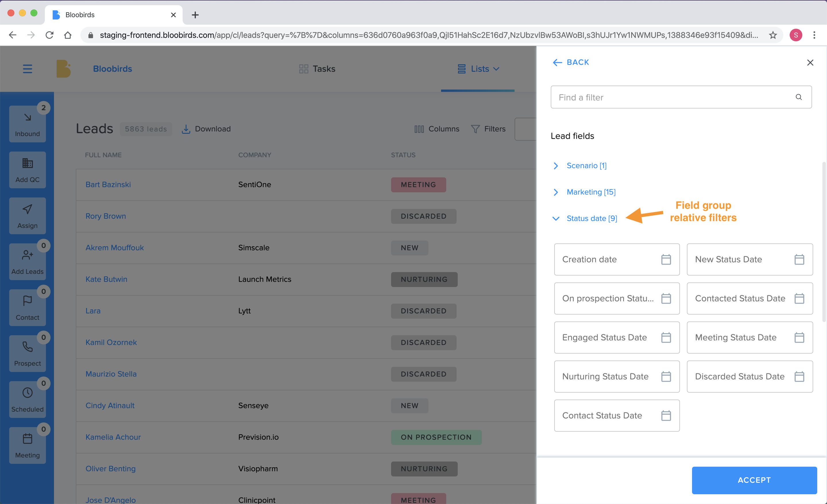The height and width of the screenshot is (504, 827).
Task: Open the Creation date filter
Action: 617,259
